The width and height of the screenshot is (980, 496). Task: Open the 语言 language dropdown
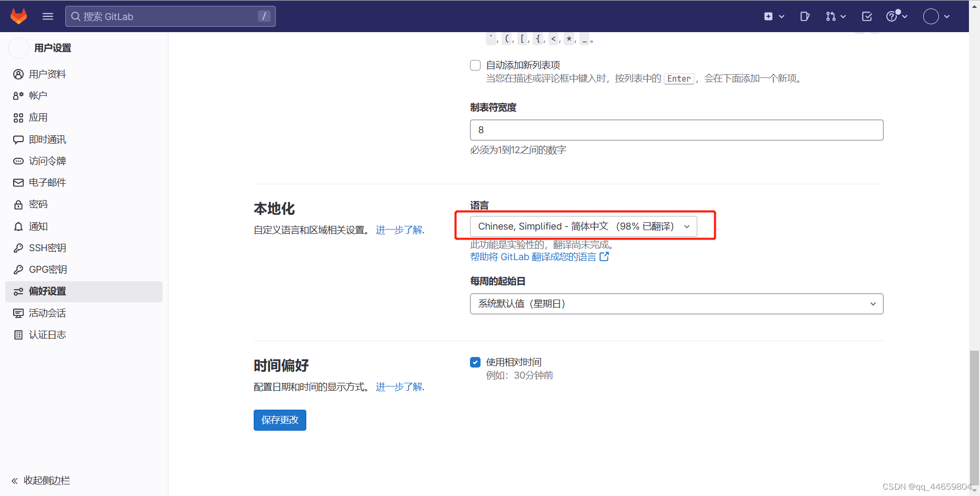pyautogui.click(x=583, y=226)
